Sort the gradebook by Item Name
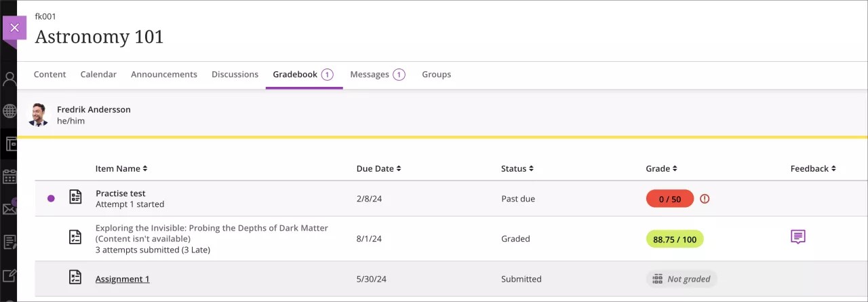868x302 pixels. click(121, 168)
